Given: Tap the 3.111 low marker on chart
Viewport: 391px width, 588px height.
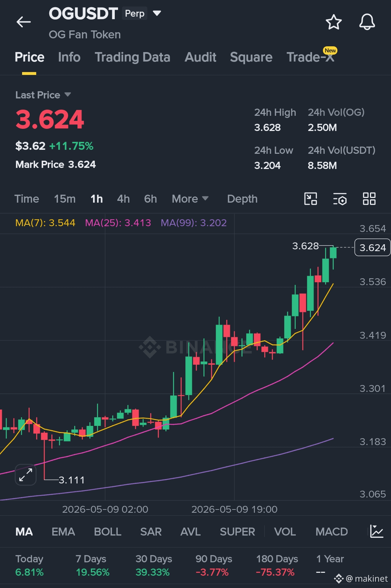Looking at the screenshot, I should [72, 480].
